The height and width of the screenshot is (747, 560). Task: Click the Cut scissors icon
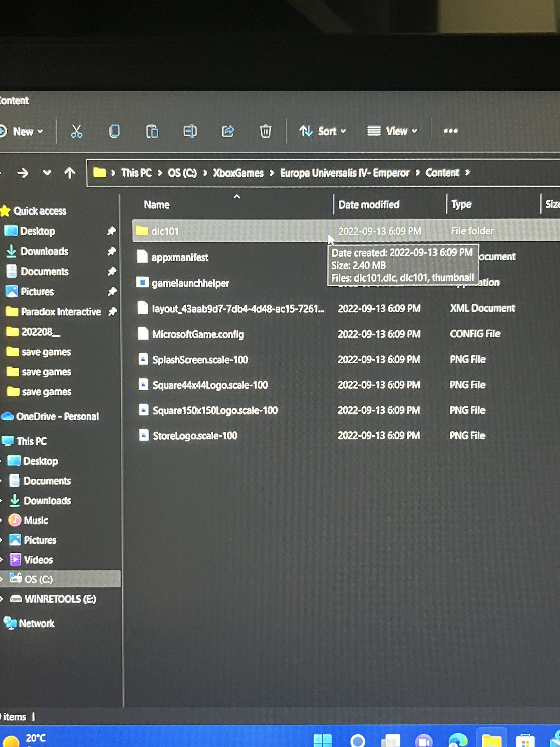(77, 131)
